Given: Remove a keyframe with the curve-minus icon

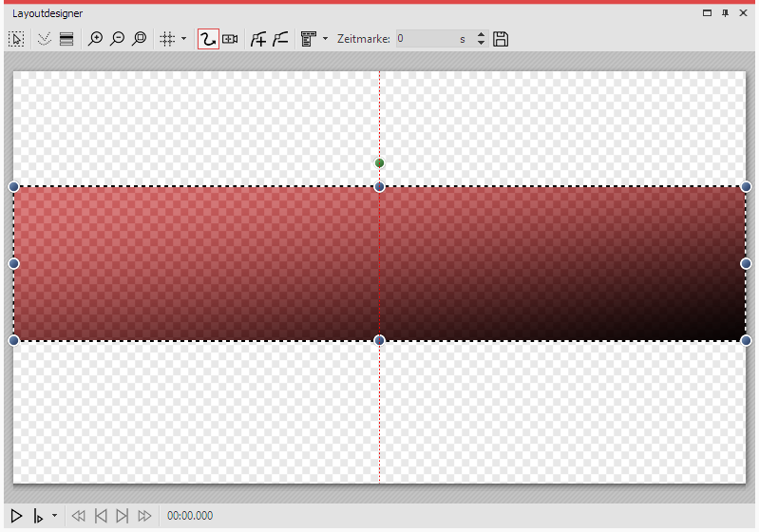Looking at the screenshot, I should coord(280,39).
